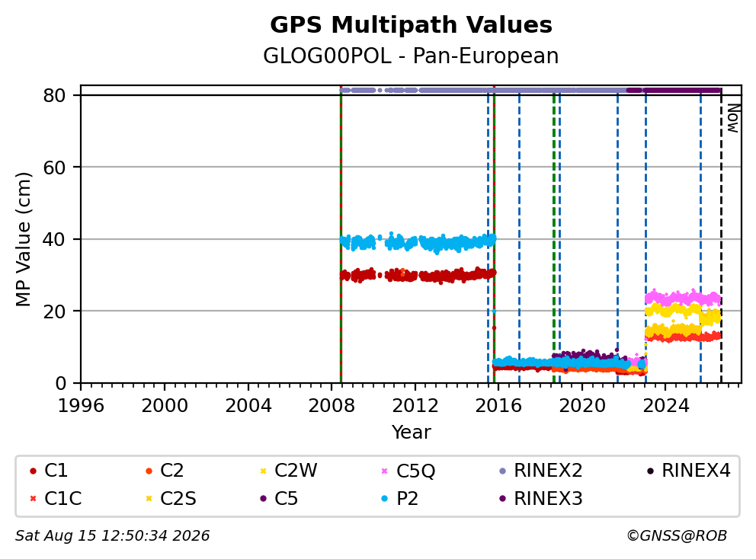Select the RINEX2 legend entry
This screenshot has height=559, width=756.
540,471
